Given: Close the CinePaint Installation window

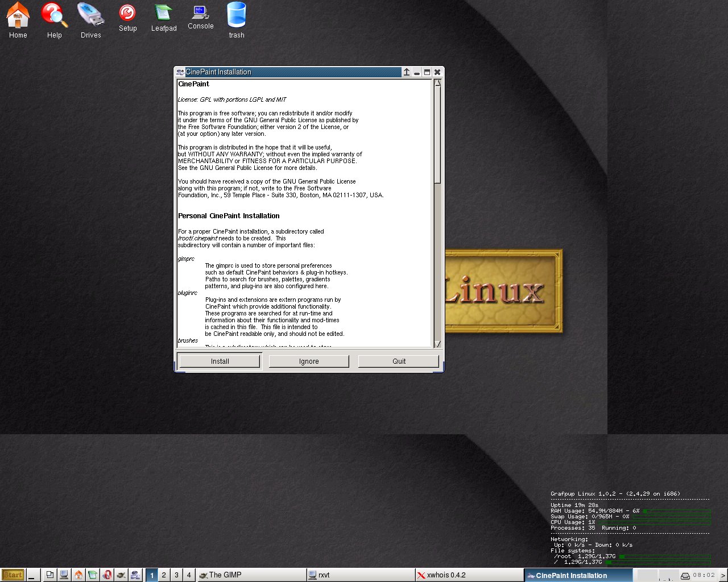Looking at the screenshot, I should 437,72.
